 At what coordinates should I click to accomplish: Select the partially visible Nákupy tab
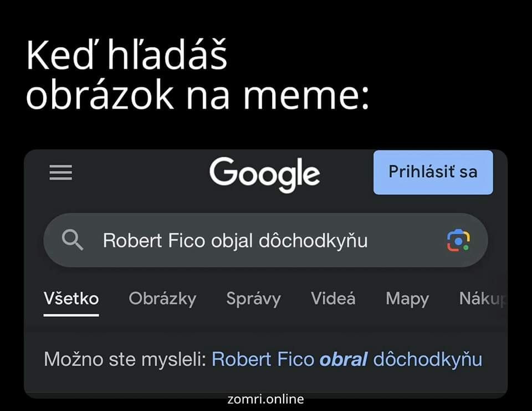point(483,299)
